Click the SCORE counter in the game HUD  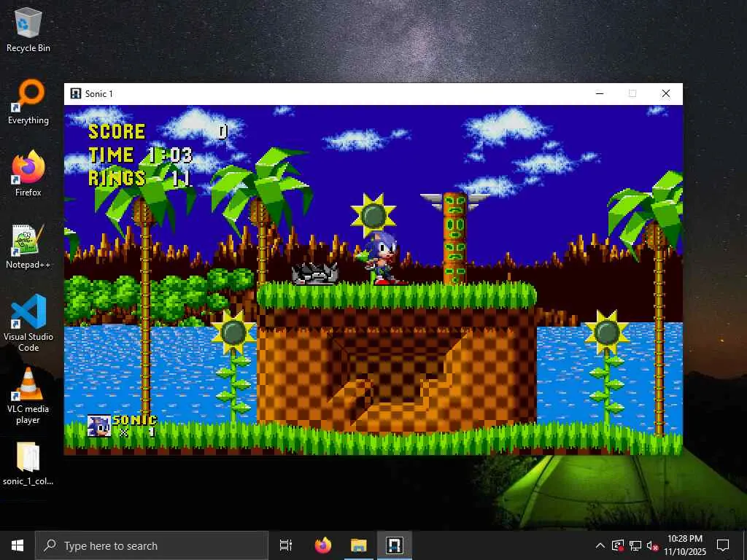(x=158, y=131)
